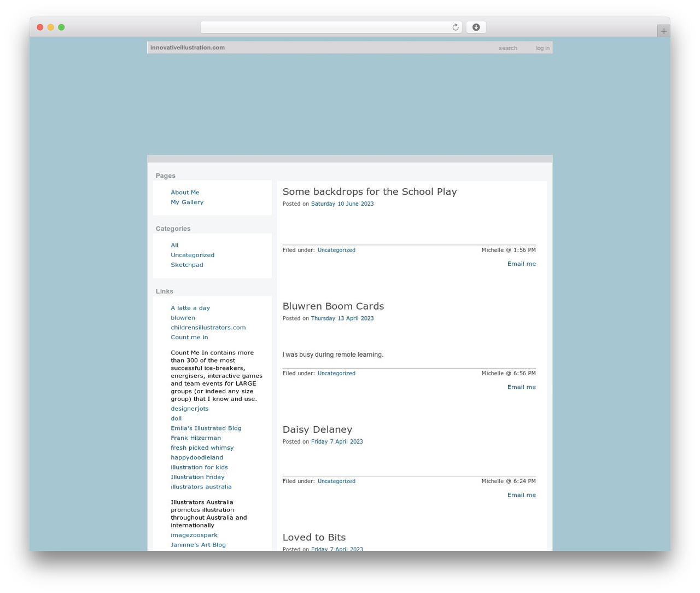Open the Bluwren Boom Cards post
This screenshot has width=700, height=593.
[333, 306]
